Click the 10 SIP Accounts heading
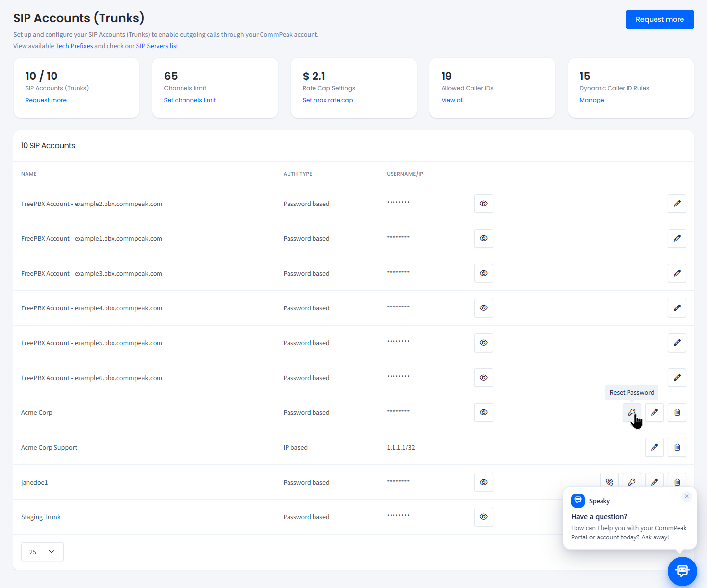The width and height of the screenshot is (707, 588). click(x=48, y=145)
